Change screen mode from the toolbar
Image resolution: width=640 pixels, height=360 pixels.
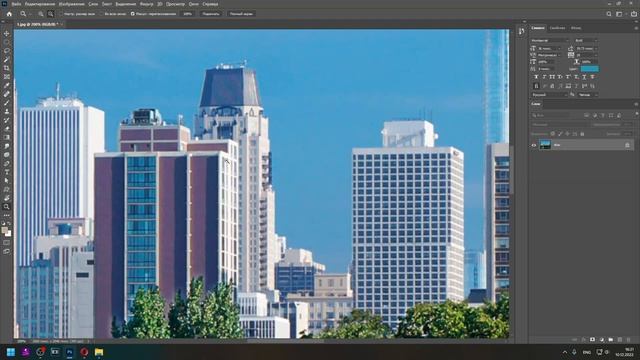point(7,251)
